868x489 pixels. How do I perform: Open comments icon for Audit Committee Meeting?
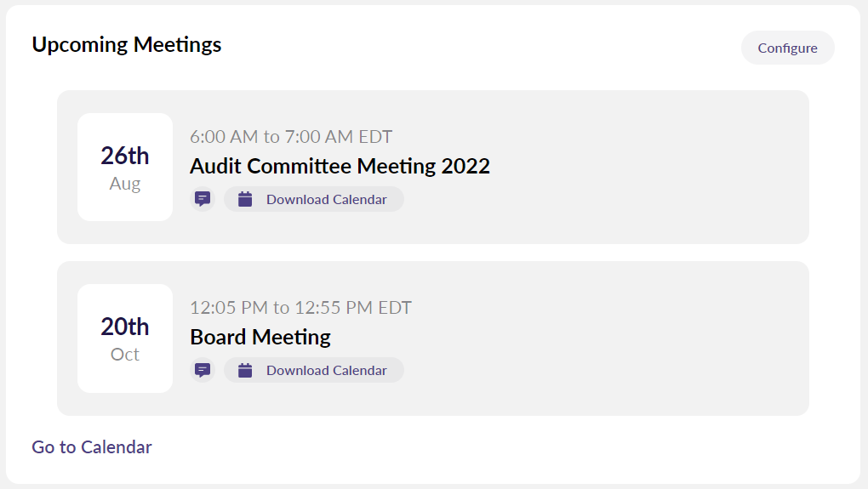[x=203, y=199]
